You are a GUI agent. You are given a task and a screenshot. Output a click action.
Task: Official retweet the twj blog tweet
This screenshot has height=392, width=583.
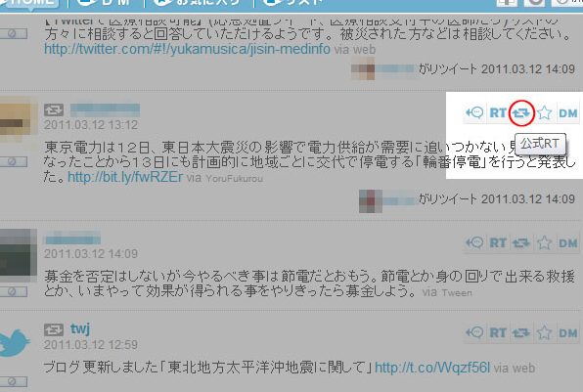(521, 333)
